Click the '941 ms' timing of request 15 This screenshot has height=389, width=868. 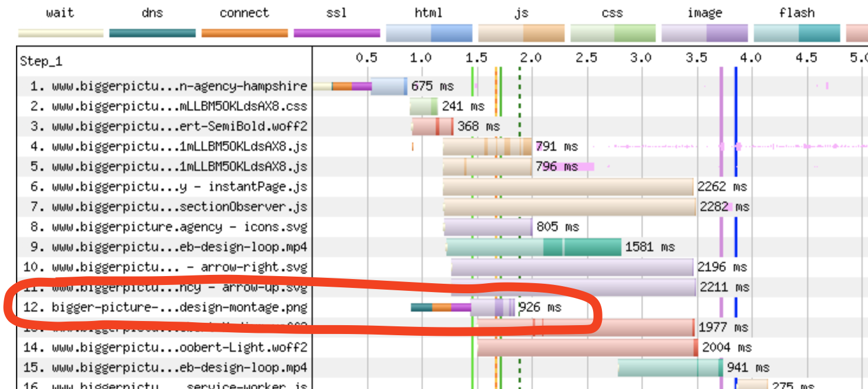[x=749, y=368]
